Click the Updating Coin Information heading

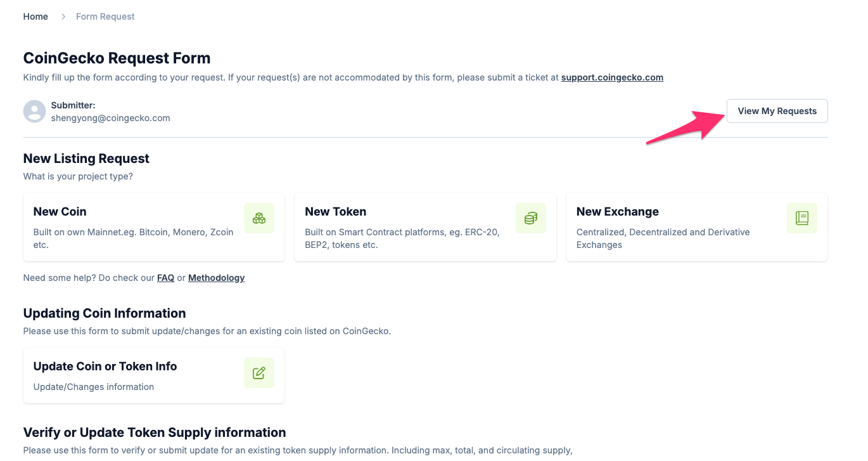(x=105, y=313)
